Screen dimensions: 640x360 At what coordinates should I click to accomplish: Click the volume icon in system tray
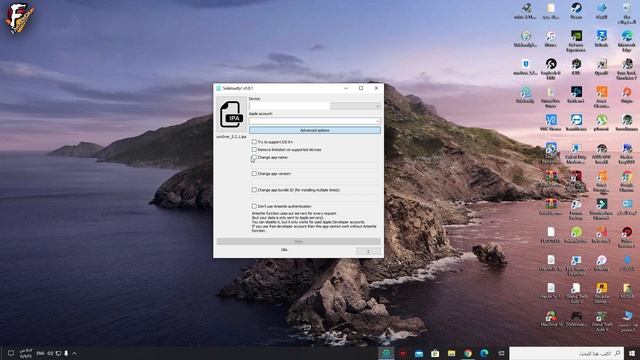[50, 353]
